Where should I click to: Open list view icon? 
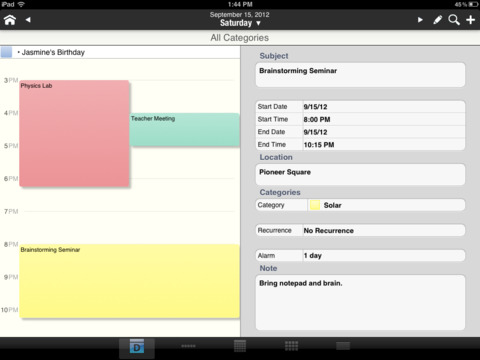tap(343, 346)
